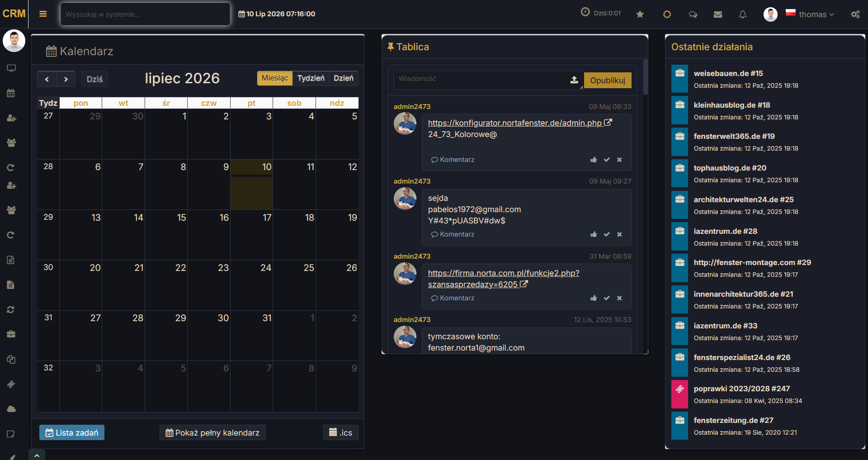
Task: Export calendar with .ics button
Action: [341, 432]
